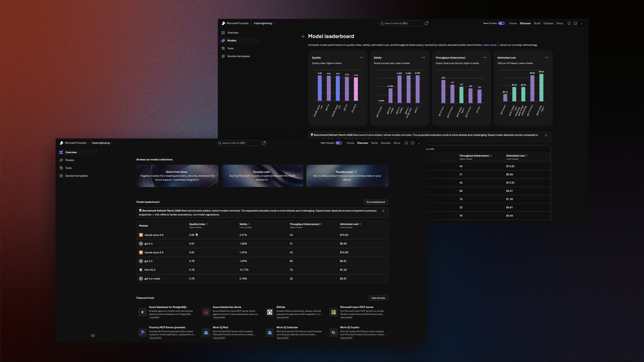Click the user profile icon in back window
The height and width of the screenshot is (362, 644).
582,23
